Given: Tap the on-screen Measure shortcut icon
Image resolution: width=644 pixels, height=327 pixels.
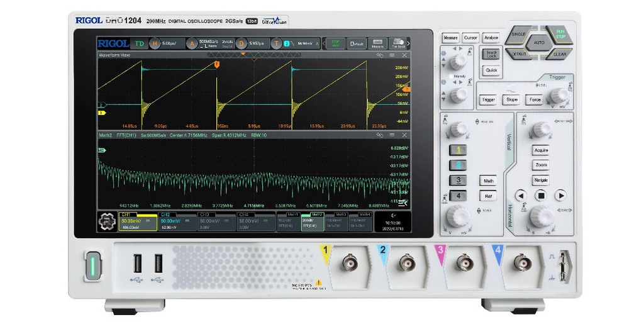Looking at the screenshot, I should point(377,43).
